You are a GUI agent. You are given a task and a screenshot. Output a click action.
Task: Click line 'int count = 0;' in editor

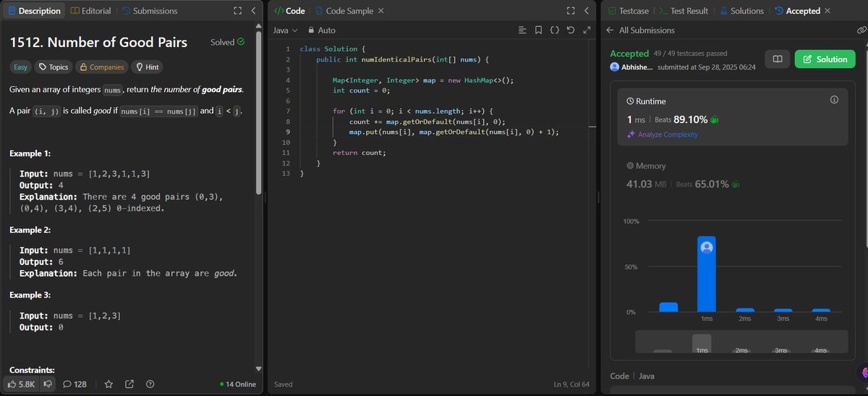(x=361, y=90)
